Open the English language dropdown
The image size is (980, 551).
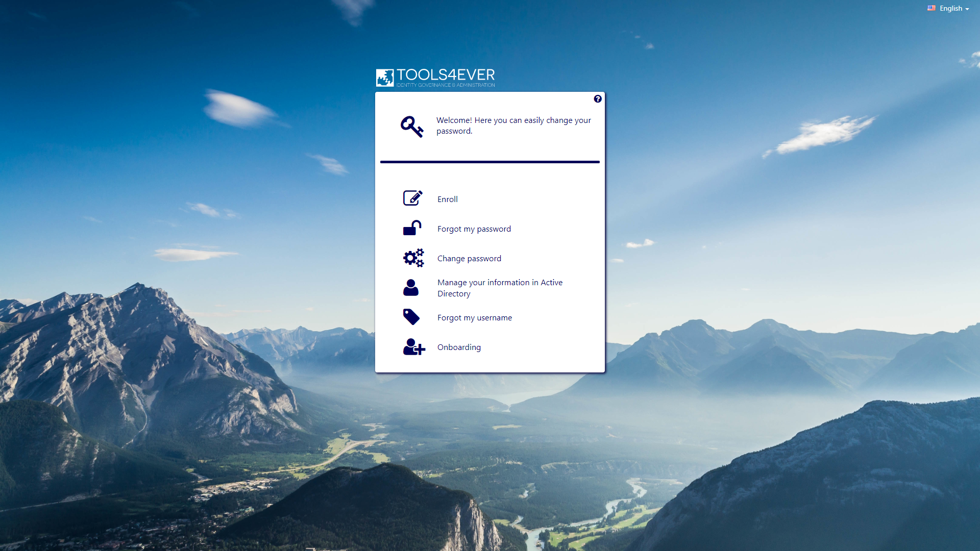point(950,8)
